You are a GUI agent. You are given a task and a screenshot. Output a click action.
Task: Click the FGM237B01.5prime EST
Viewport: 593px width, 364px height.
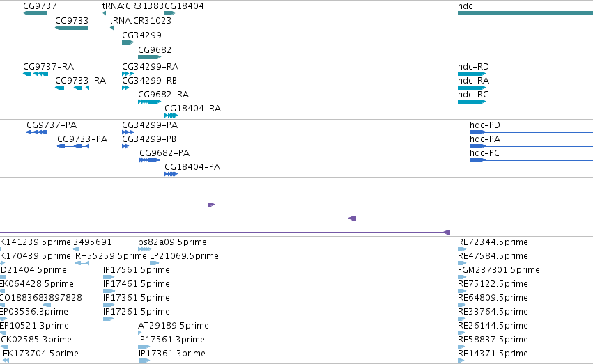pos(462,278)
